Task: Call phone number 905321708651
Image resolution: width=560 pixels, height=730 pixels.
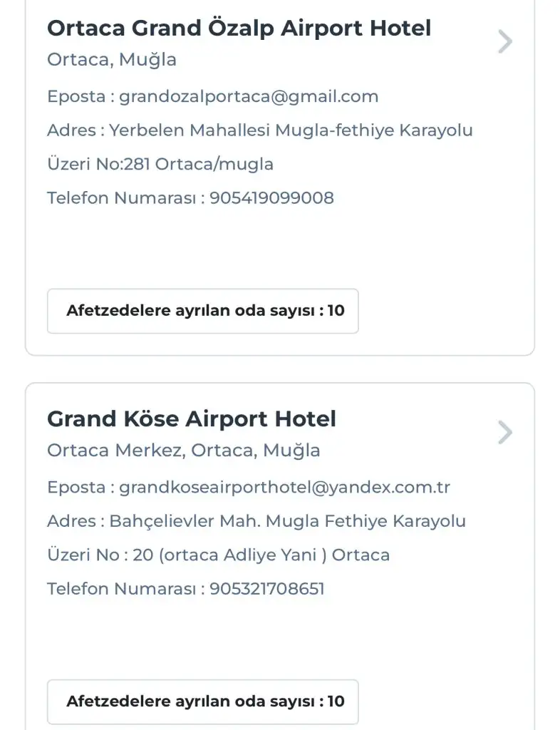Action: coord(267,588)
